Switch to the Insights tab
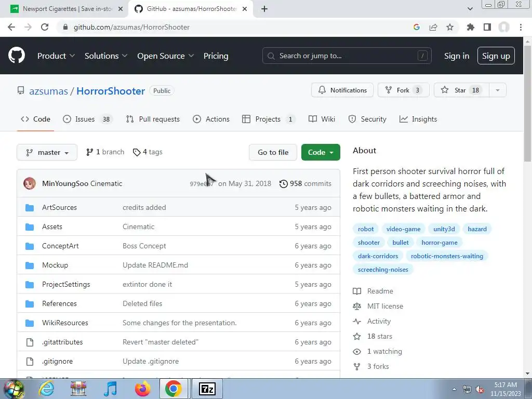Image resolution: width=532 pixels, height=399 pixels. [x=418, y=119]
